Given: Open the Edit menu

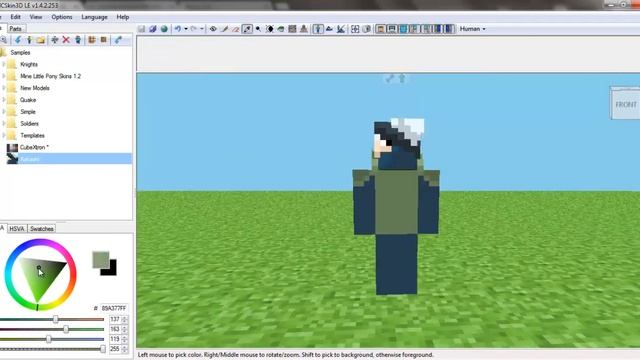Looking at the screenshot, I should pos(16,17).
